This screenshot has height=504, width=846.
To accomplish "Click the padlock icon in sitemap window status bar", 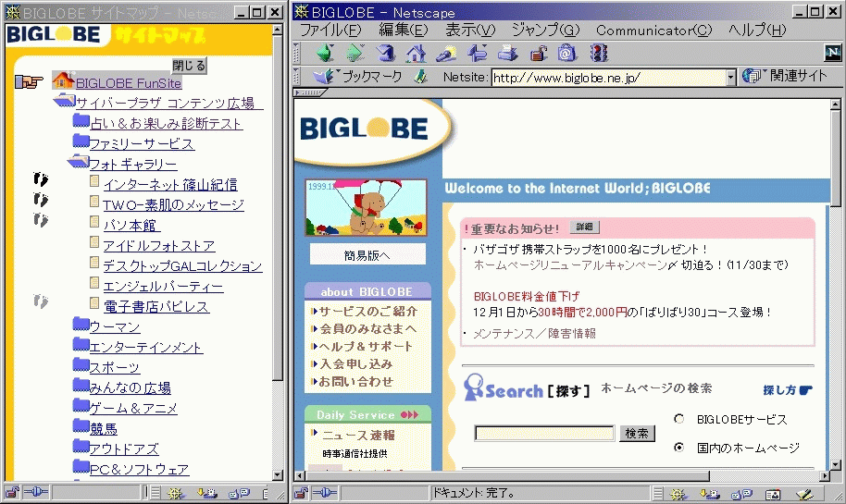I will 12,492.
